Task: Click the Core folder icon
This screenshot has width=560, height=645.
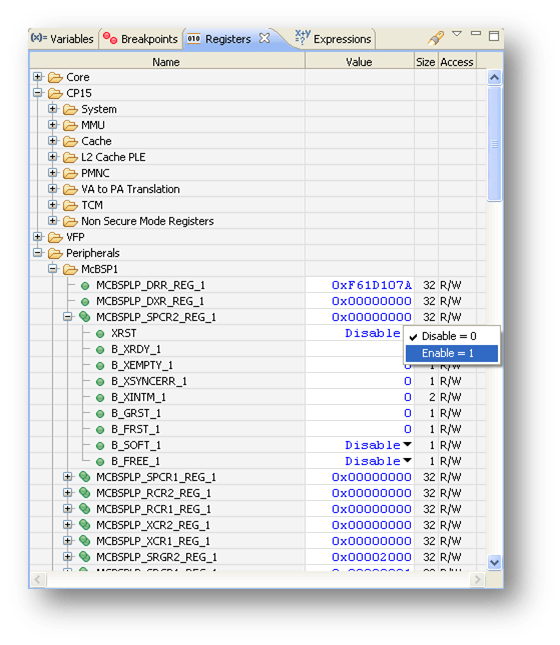Action: tap(55, 77)
